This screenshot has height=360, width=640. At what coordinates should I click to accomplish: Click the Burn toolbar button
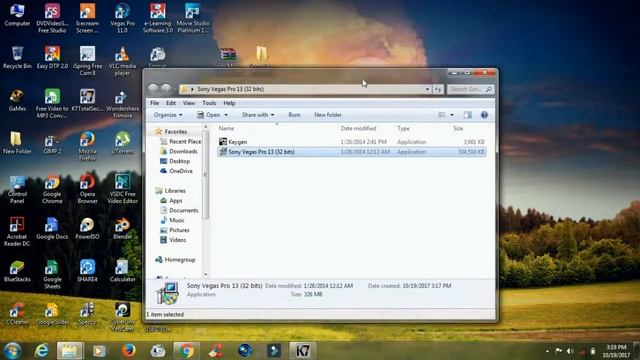pyautogui.click(x=294, y=115)
